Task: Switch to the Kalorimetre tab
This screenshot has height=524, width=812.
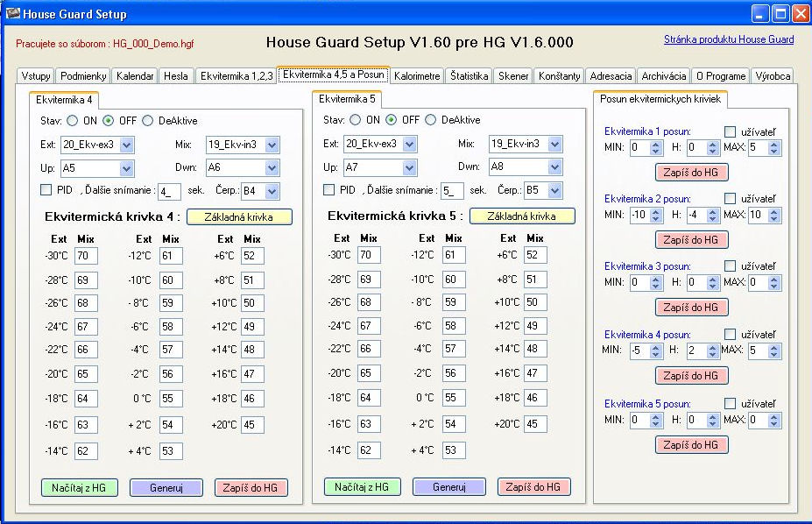Action: 417,76
